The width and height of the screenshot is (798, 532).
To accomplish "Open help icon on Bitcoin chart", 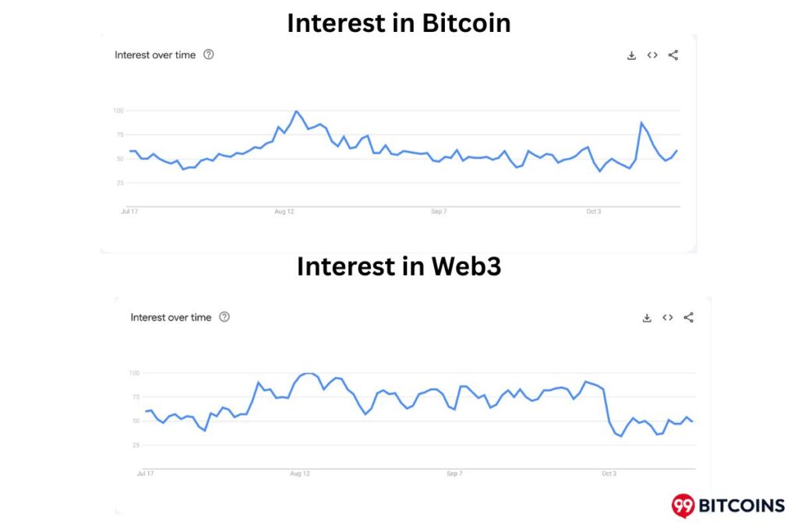I will point(208,55).
